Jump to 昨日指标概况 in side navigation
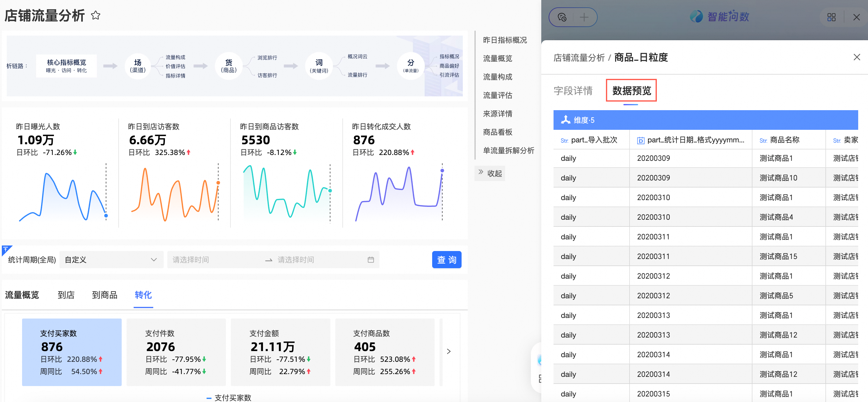This screenshot has width=868, height=402. [x=505, y=40]
